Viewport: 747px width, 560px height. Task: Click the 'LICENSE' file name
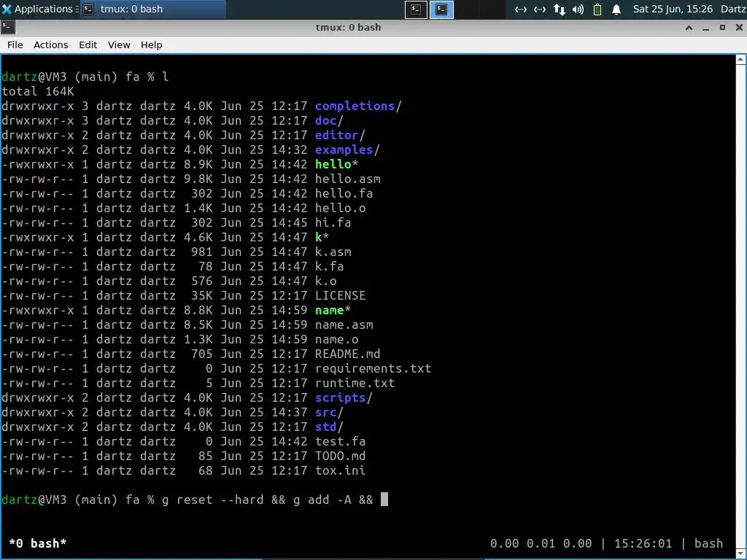[340, 296]
